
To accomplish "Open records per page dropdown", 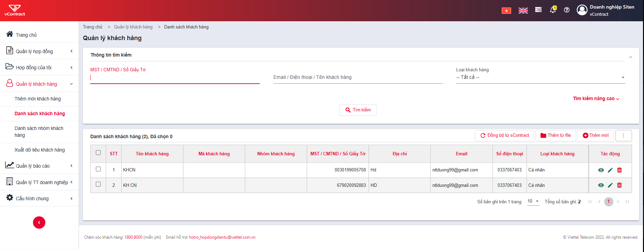I will [x=533, y=201].
